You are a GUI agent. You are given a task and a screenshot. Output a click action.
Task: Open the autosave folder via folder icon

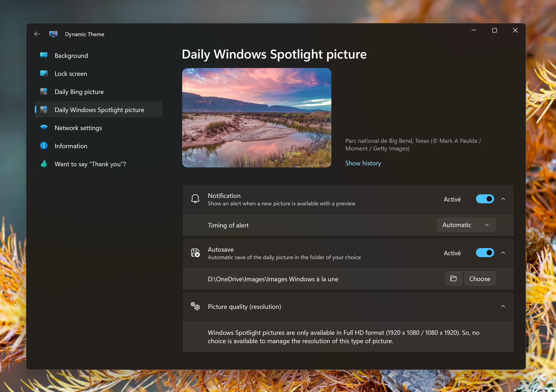[453, 279]
